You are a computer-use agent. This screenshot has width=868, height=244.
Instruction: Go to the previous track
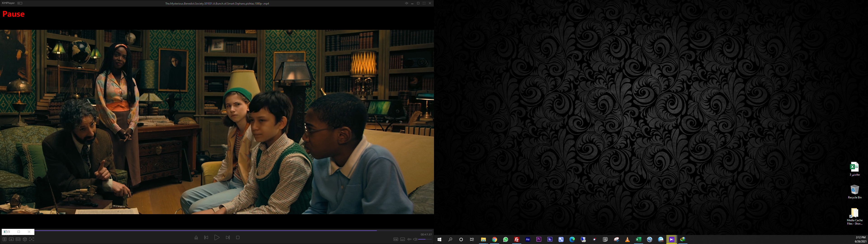point(206,238)
